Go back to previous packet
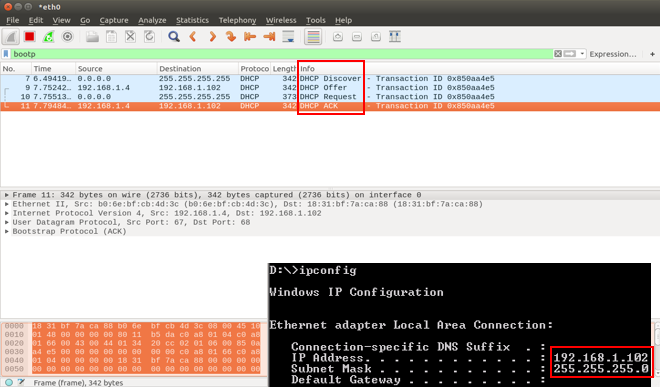The image size is (660, 389). [x=193, y=37]
